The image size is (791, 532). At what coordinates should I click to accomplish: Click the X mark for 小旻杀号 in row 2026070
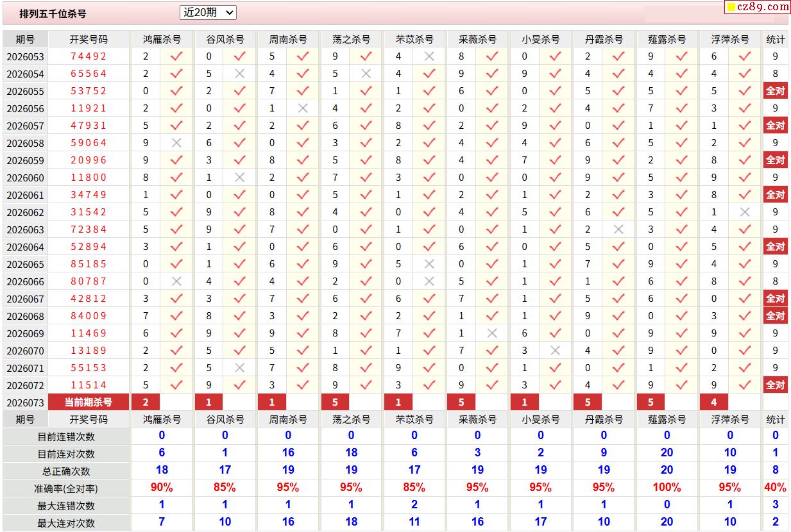coord(555,351)
